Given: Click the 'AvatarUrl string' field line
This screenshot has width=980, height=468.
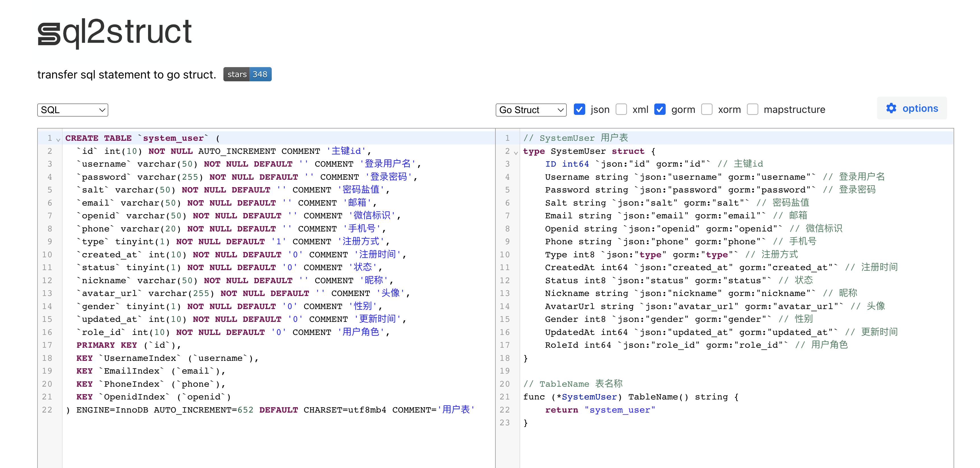Looking at the screenshot, I should [x=715, y=306].
